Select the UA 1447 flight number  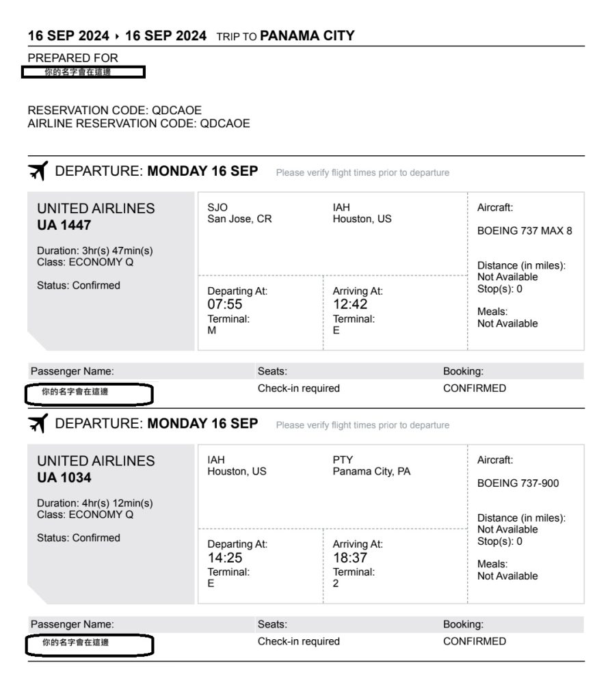tap(64, 225)
